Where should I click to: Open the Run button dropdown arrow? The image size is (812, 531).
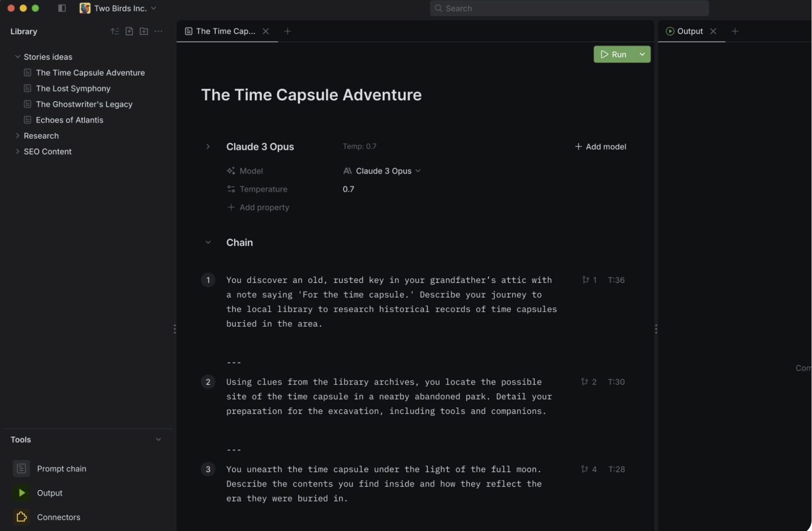tap(642, 54)
